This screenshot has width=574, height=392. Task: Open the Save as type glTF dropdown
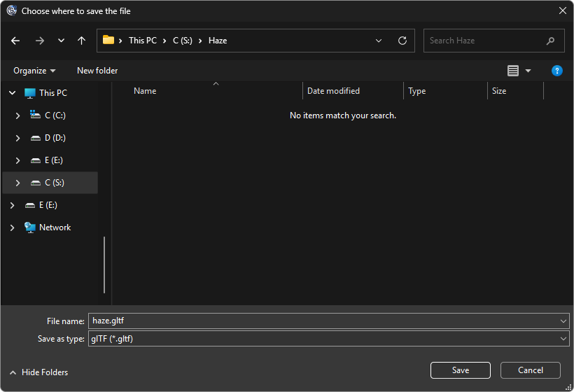click(329, 339)
